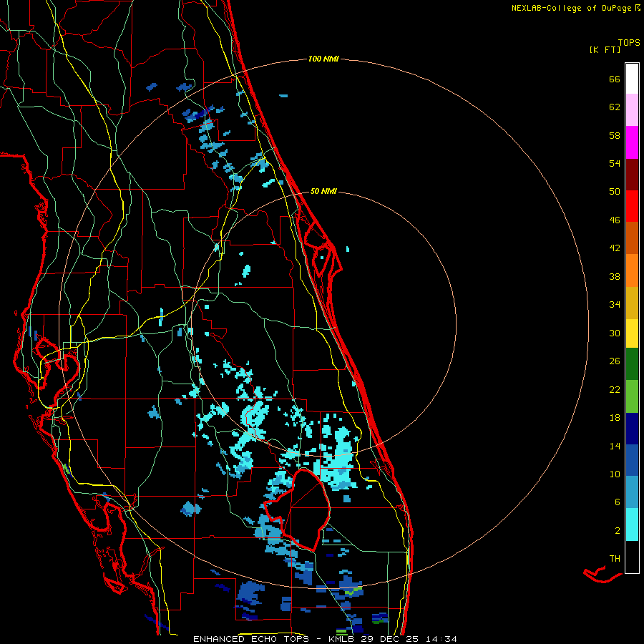
Task: Click the orange swatch beside 38
Action: coord(632,270)
